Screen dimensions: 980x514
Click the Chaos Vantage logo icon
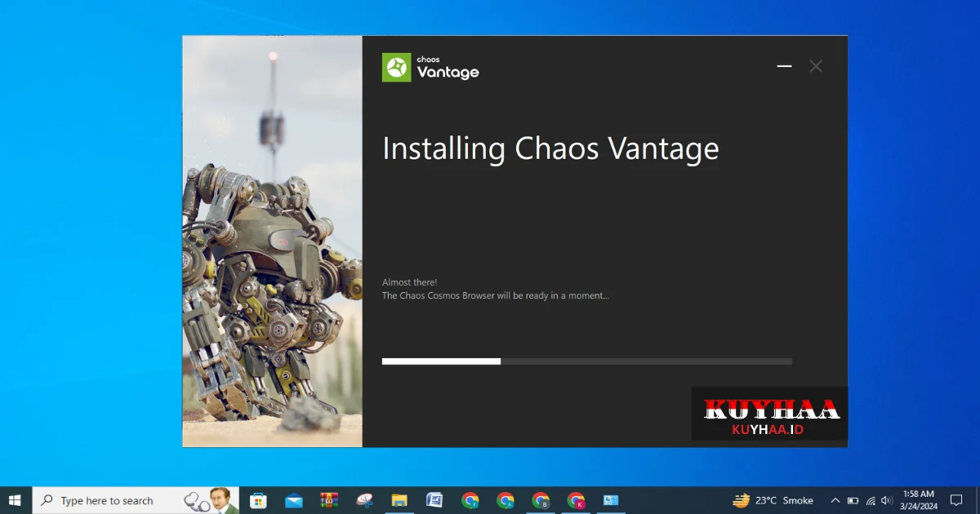[x=397, y=68]
